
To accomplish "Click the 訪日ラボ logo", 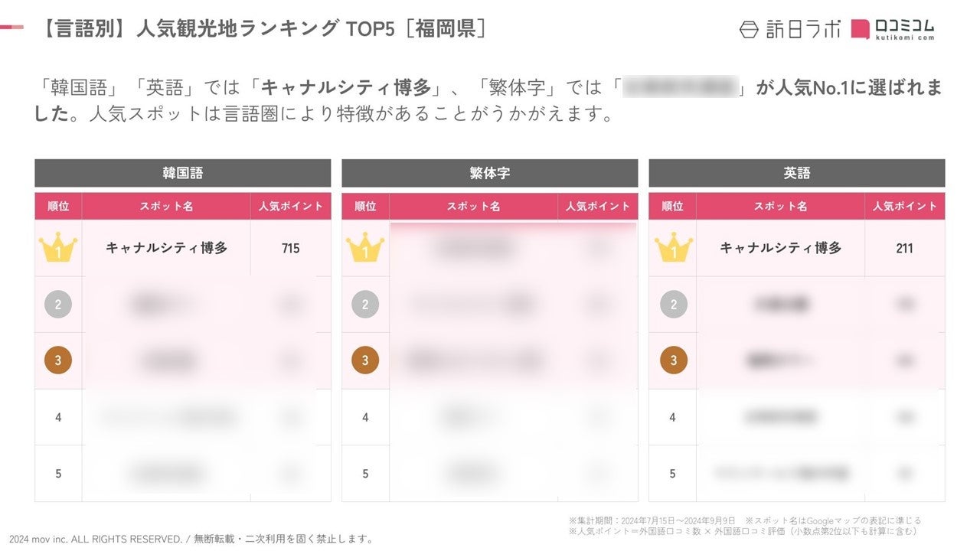I will pyautogui.click(x=789, y=29).
